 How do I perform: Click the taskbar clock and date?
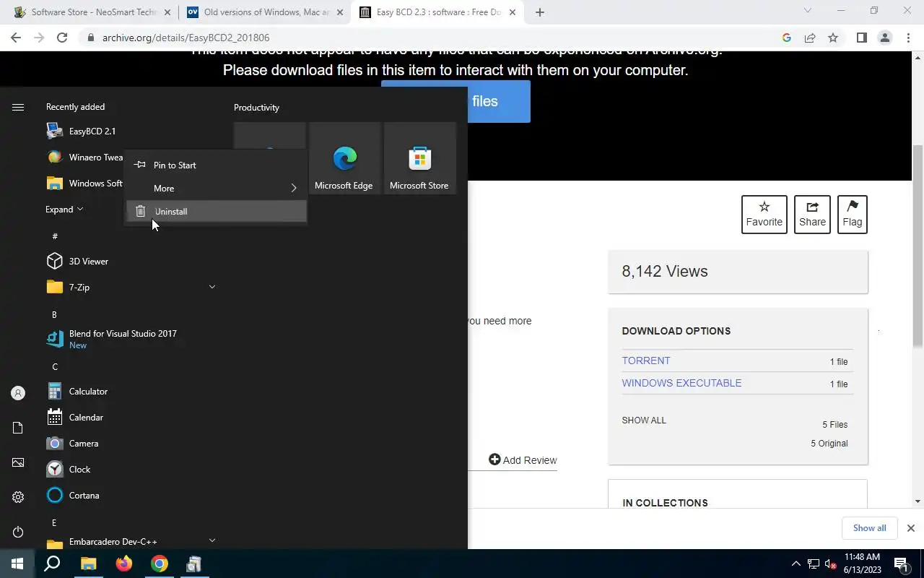pyautogui.click(x=862, y=564)
